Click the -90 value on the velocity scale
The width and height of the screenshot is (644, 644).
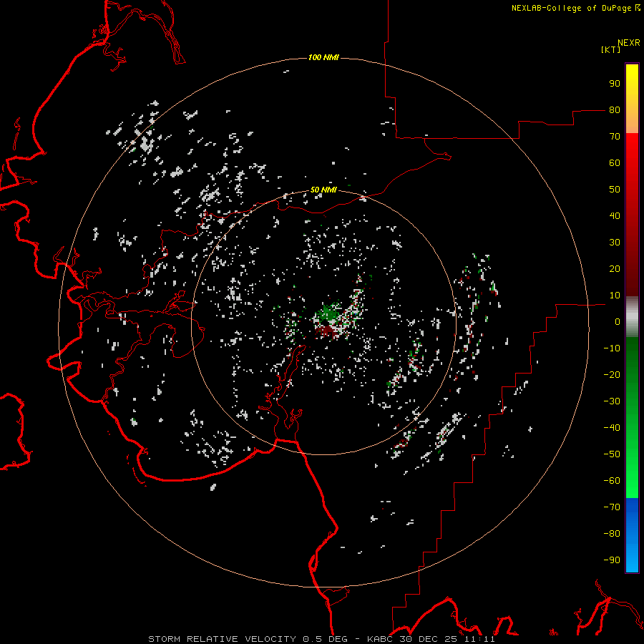(x=612, y=560)
